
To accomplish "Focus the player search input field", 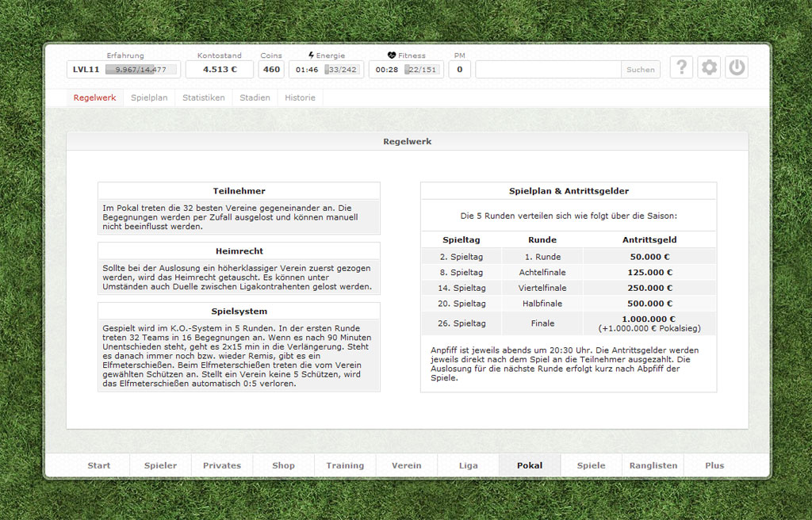I will pyautogui.click(x=549, y=70).
